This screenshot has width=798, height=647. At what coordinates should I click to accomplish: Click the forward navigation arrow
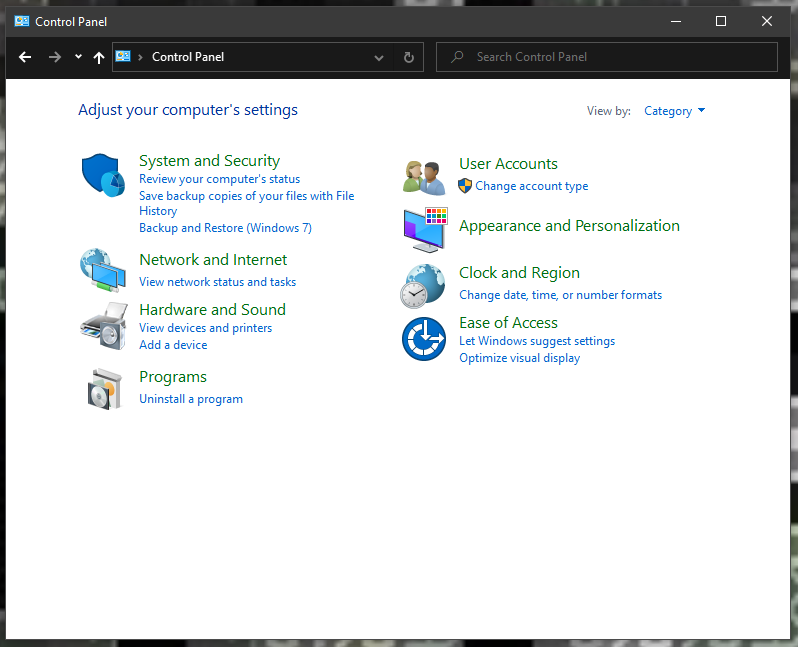click(54, 57)
